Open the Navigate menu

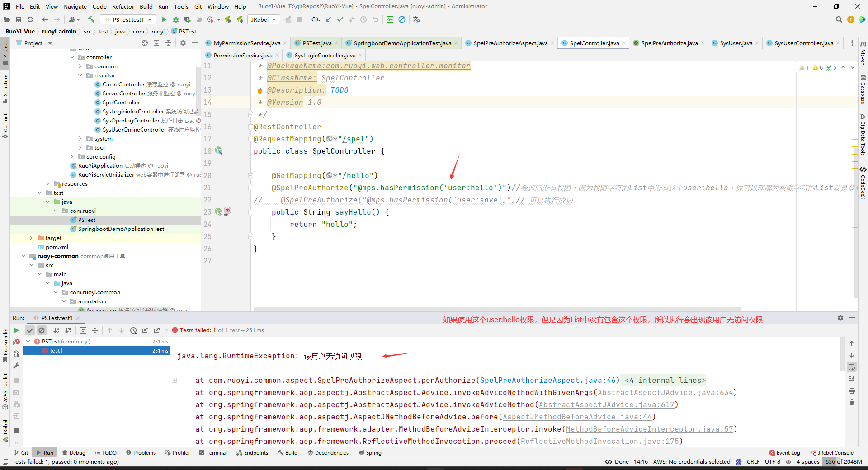click(75, 6)
